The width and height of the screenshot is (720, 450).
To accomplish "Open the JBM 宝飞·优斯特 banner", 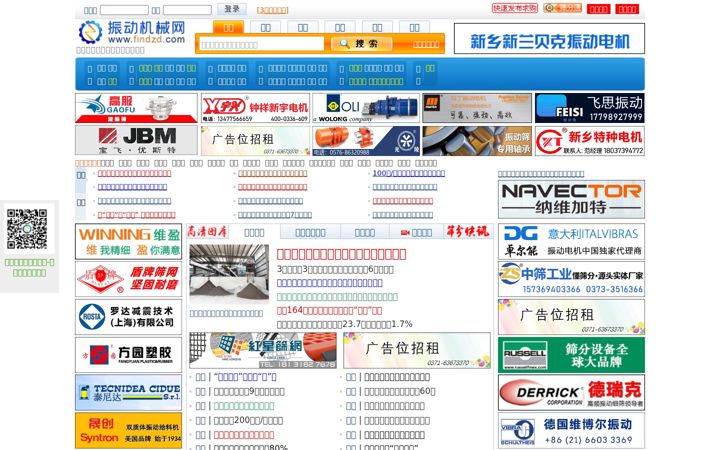I will tap(136, 141).
